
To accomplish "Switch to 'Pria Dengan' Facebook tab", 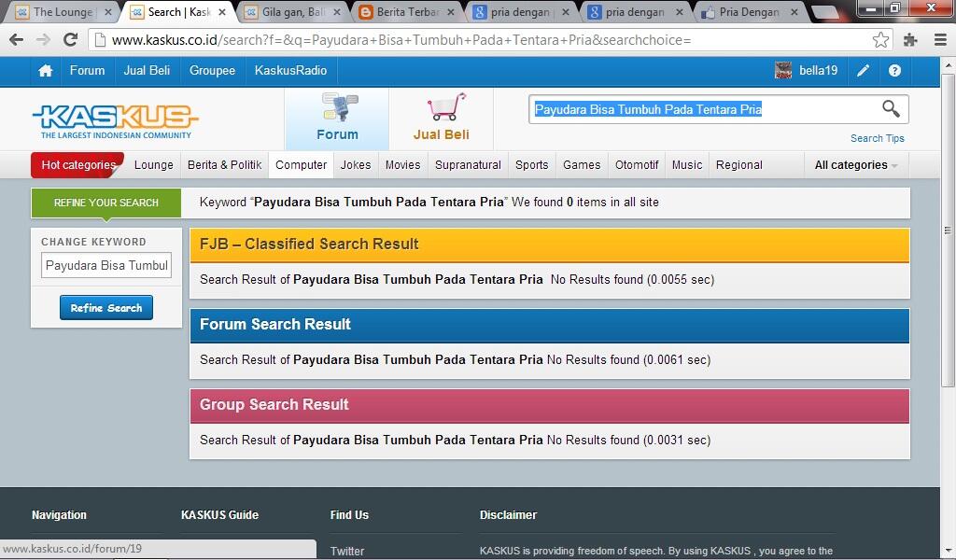I will click(750, 12).
